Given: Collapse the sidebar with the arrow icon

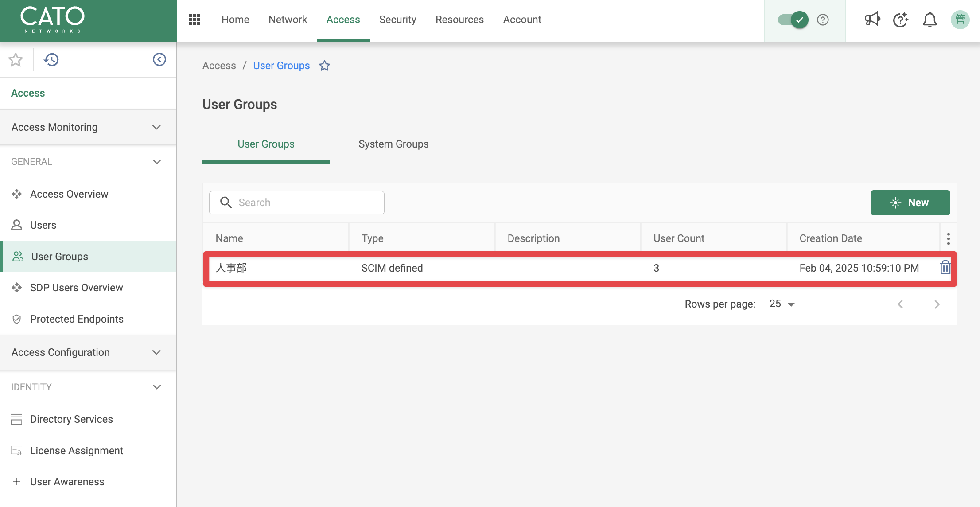Looking at the screenshot, I should click(159, 59).
